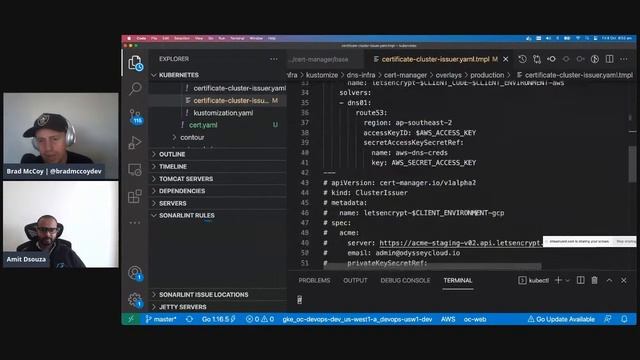Screen dimensions: 640x360
Task: Open the Run and Debug view
Action: click(135, 143)
